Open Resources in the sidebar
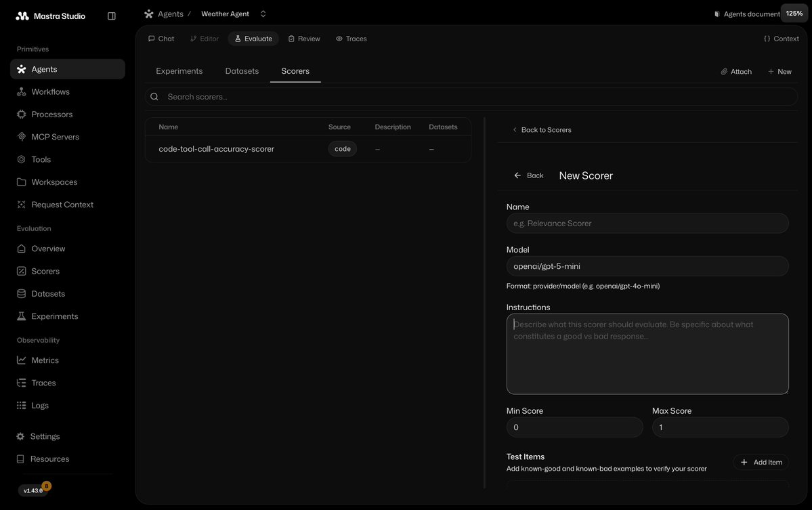The image size is (812, 510). coord(67,459)
